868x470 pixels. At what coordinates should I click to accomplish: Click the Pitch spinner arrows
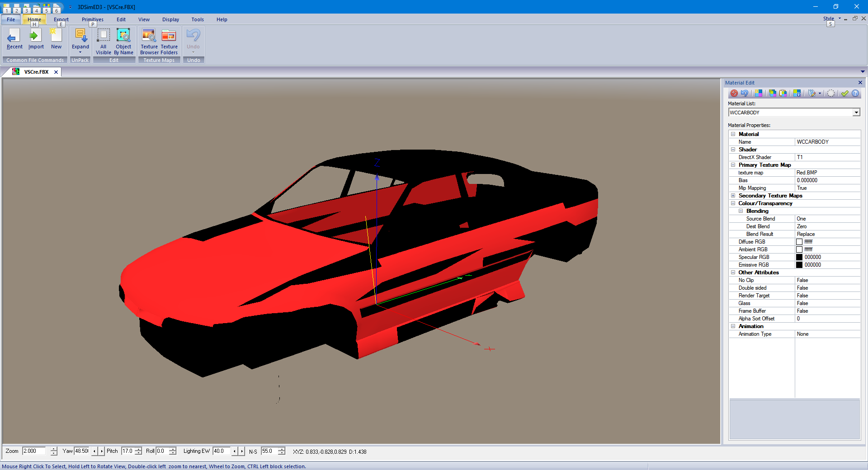coord(138,451)
